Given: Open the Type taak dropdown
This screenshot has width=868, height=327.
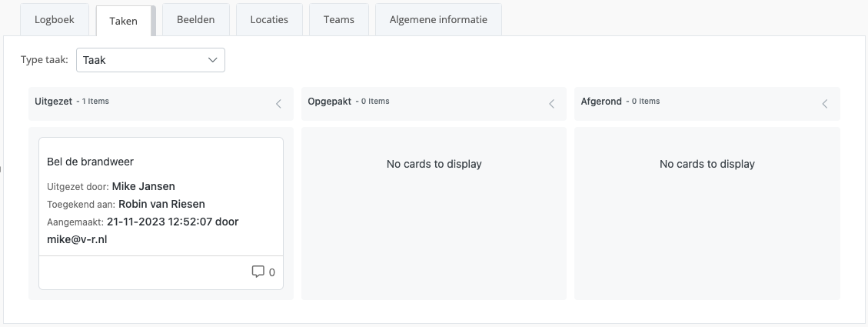Looking at the screenshot, I should point(151,60).
